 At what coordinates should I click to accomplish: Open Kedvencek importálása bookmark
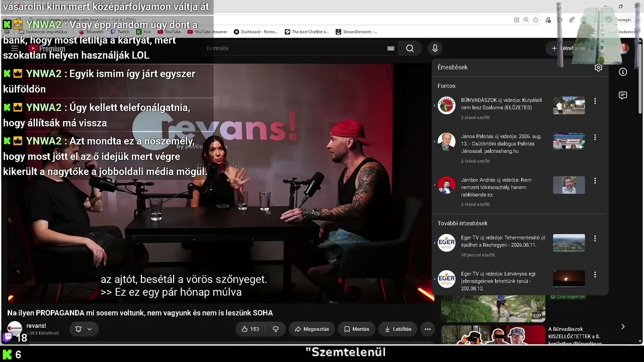click(43, 32)
